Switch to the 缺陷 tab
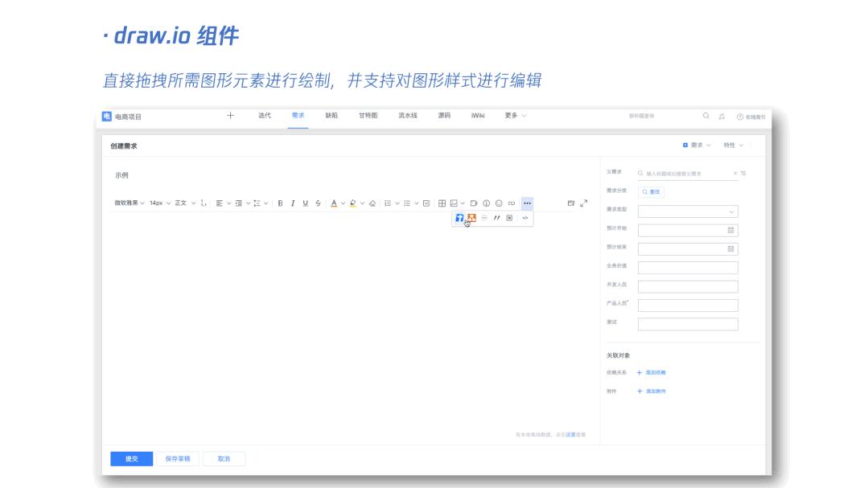 331,115
